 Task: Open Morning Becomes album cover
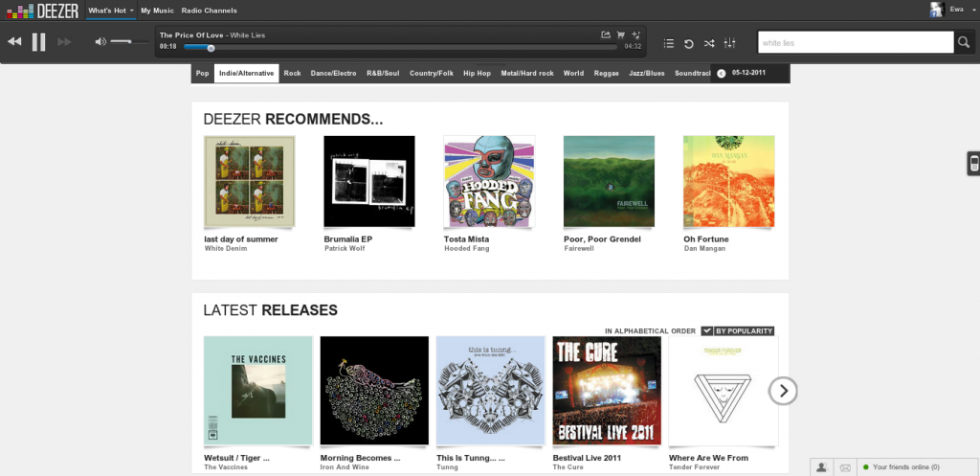(374, 391)
